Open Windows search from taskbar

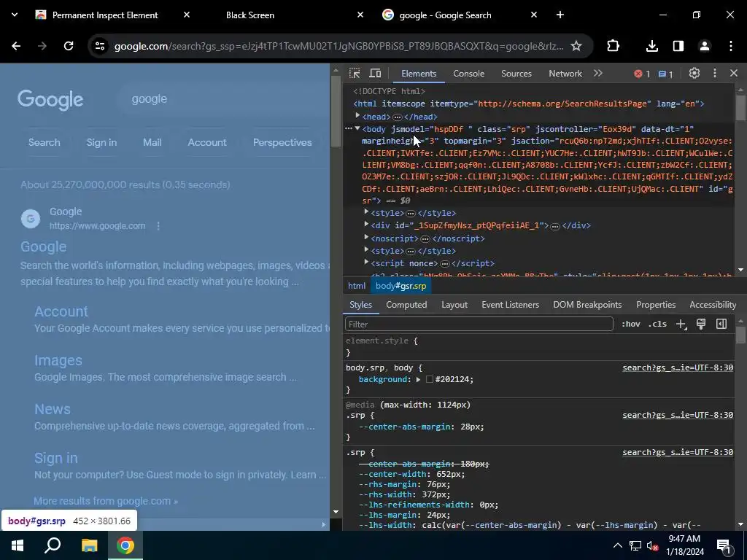pos(53,545)
